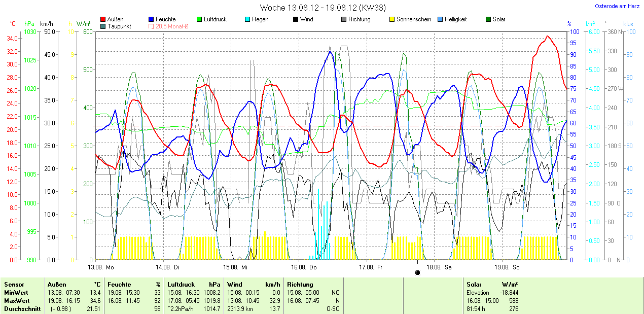This screenshot has height=314, width=644.
Task: Select the 13.08. Mo date label
Action: pos(101,267)
